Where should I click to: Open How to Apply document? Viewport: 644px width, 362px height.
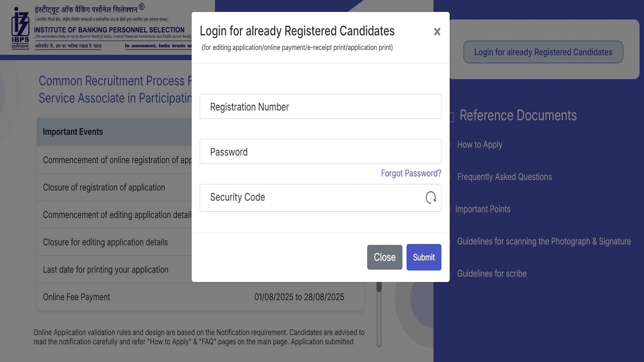[x=479, y=145]
